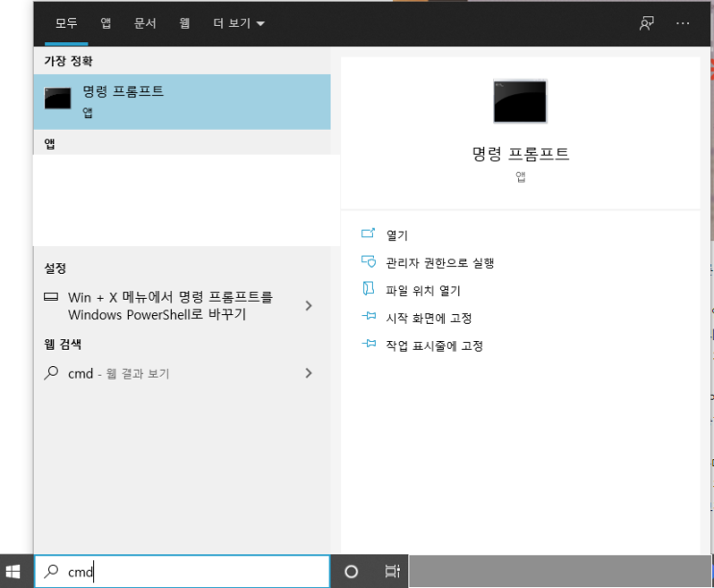
Task: Click the administrator shield icon
Action: tap(368, 261)
